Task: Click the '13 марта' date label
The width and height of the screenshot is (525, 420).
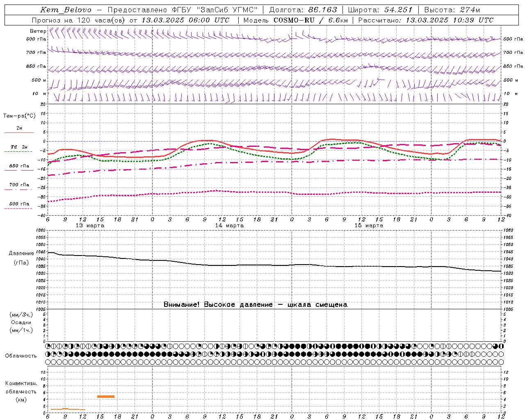Action: [90, 226]
